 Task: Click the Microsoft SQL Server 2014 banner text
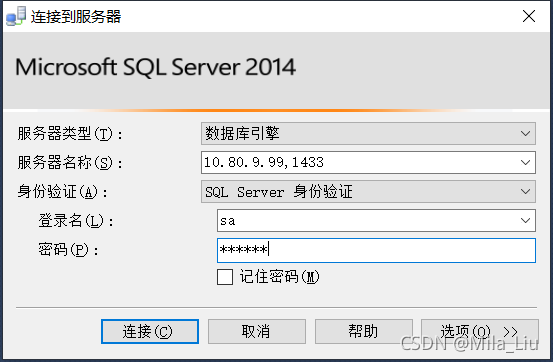(155, 67)
